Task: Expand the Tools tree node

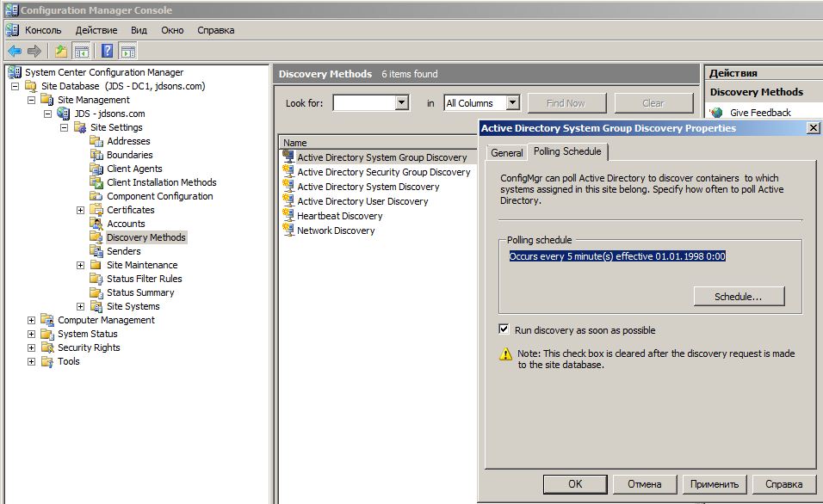Action: 32,361
